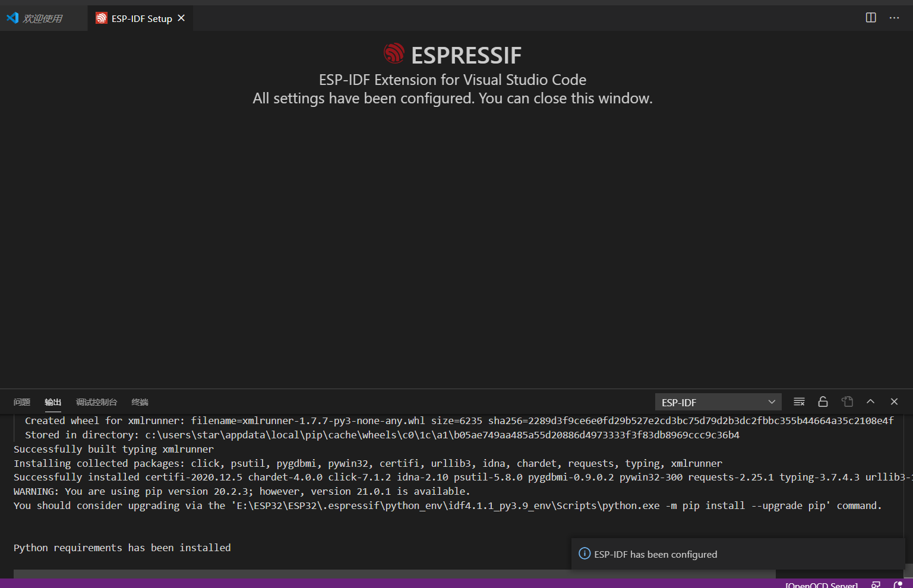Select the 问题 panel tab
The height and width of the screenshot is (588, 913).
click(x=21, y=402)
